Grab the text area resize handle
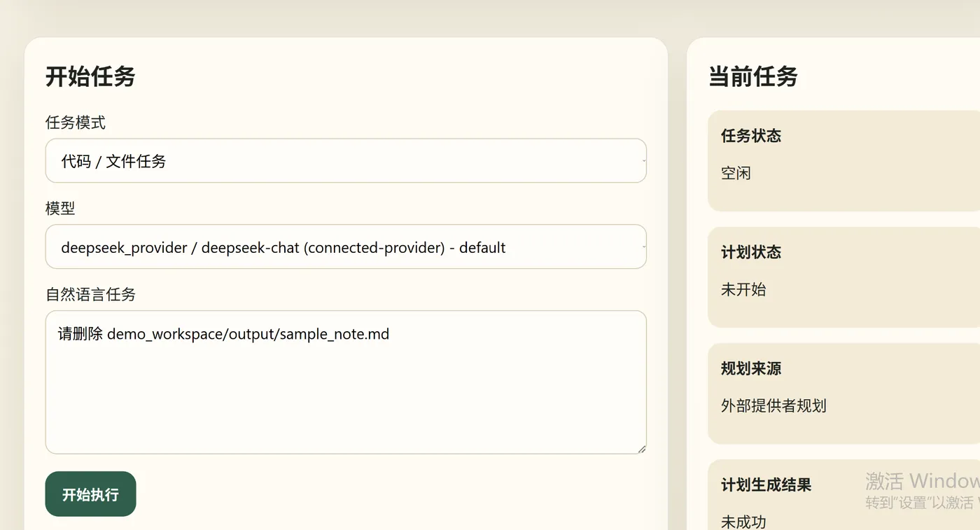Viewport: 980px width, 530px height. [641, 449]
